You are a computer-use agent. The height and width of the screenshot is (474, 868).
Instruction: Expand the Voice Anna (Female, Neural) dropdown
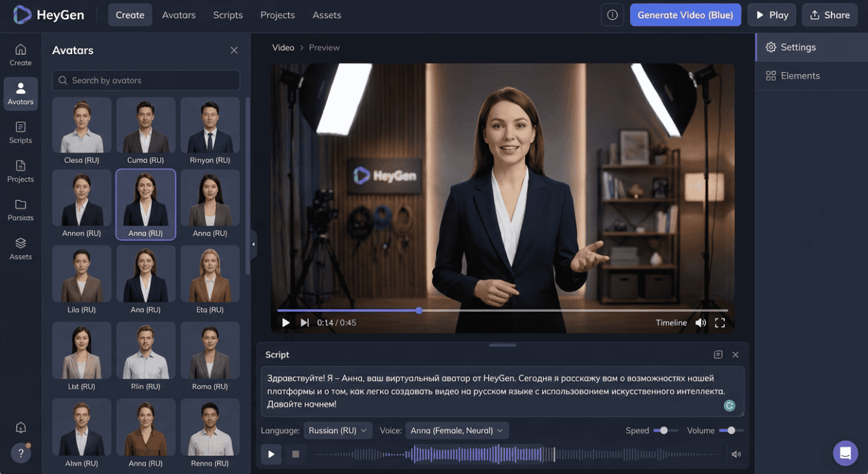coord(457,431)
